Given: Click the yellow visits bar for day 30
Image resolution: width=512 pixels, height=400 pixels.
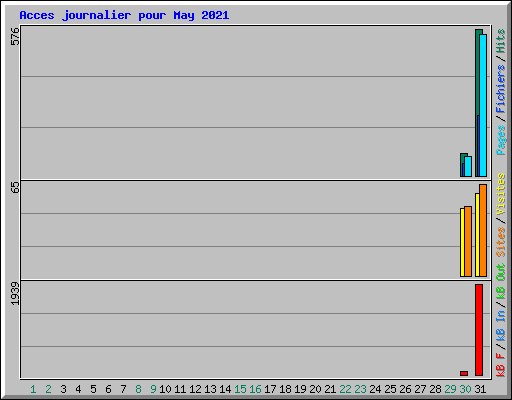Looking at the screenshot, I should pyautogui.click(x=462, y=242).
